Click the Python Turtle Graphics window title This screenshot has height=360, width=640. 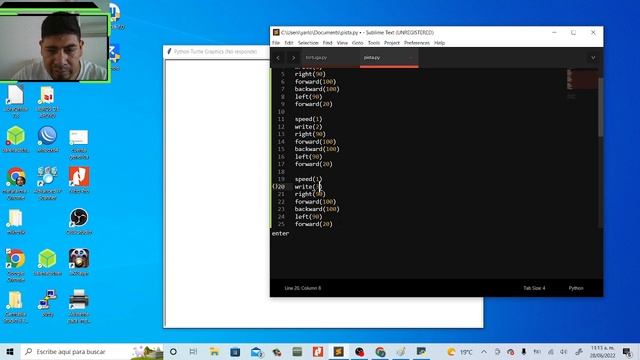[215, 51]
